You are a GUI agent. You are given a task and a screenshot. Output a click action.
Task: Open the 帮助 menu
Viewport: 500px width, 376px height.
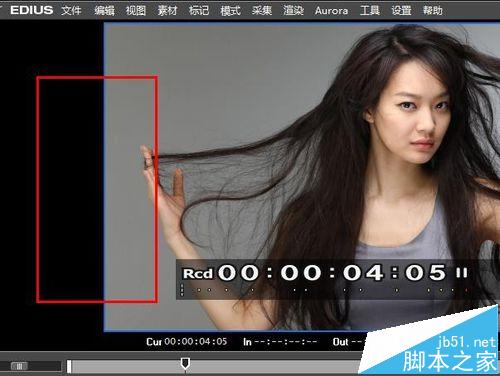(433, 10)
